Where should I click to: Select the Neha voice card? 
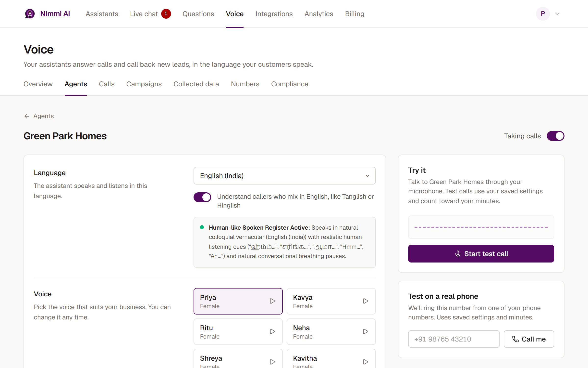click(x=331, y=332)
